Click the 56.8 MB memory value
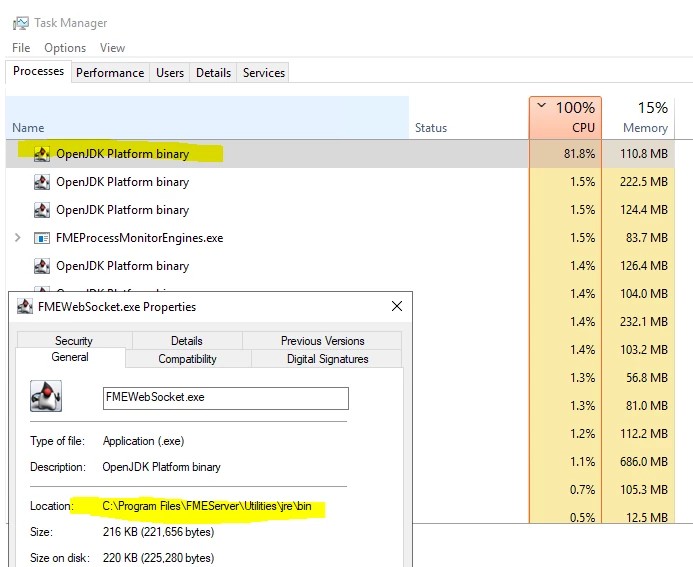Viewport: 693px width, 567px height. coord(647,378)
